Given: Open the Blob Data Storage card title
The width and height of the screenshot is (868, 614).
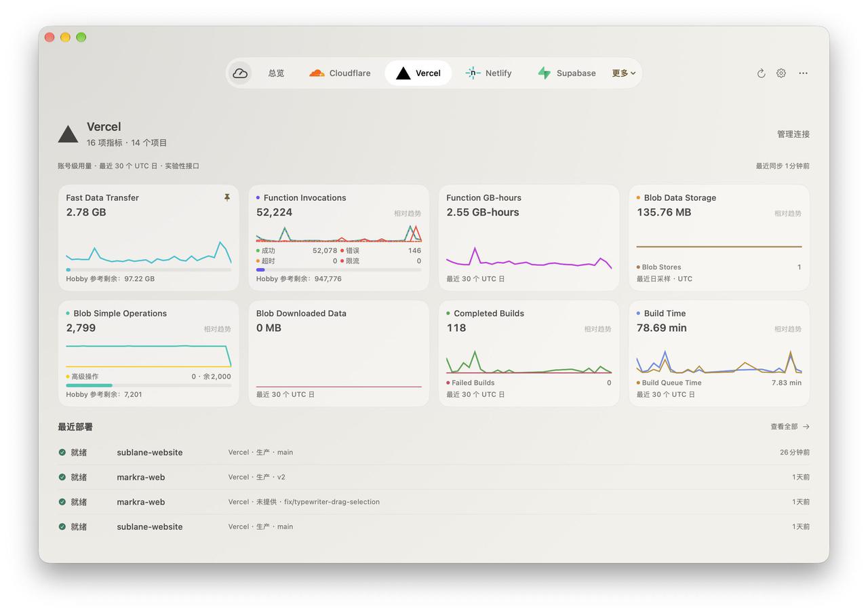Looking at the screenshot, I should [680, 197].
